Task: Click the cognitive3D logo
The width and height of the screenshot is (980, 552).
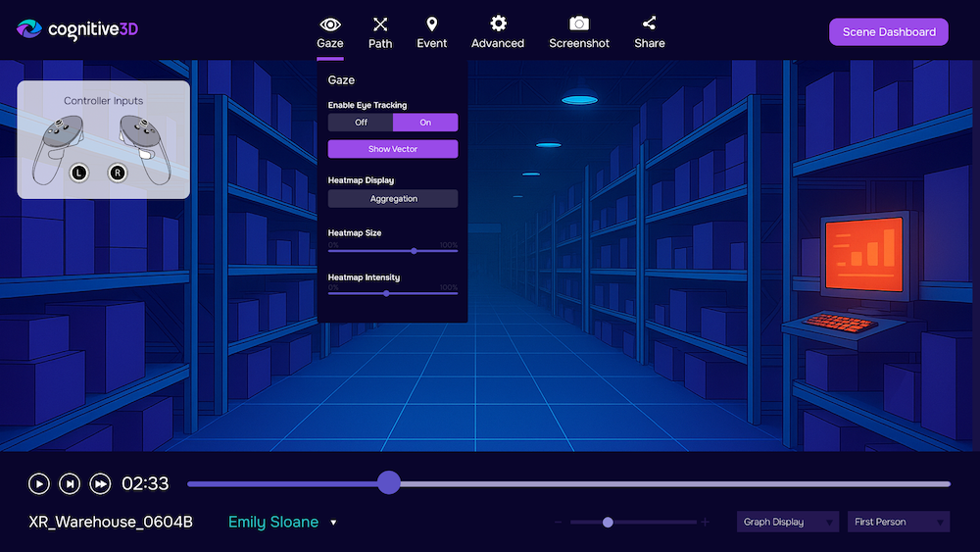Action: click(77, 29)
